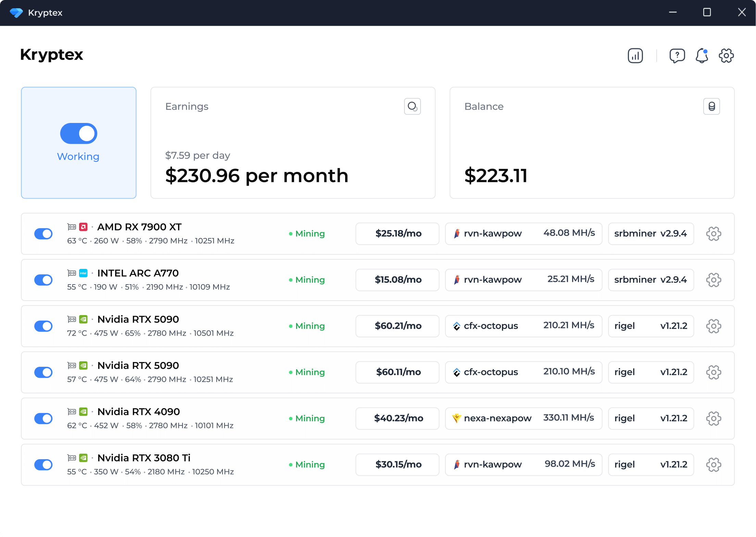Click the Balance coins icon
This screenshot has width=756, height=537.
click(x=711, y=107)
